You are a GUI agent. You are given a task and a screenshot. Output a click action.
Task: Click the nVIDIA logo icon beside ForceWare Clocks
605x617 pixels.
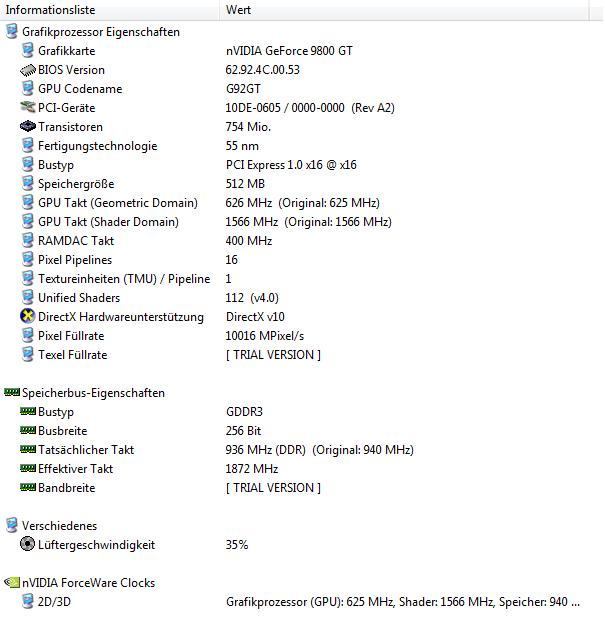tap(12, 582)
